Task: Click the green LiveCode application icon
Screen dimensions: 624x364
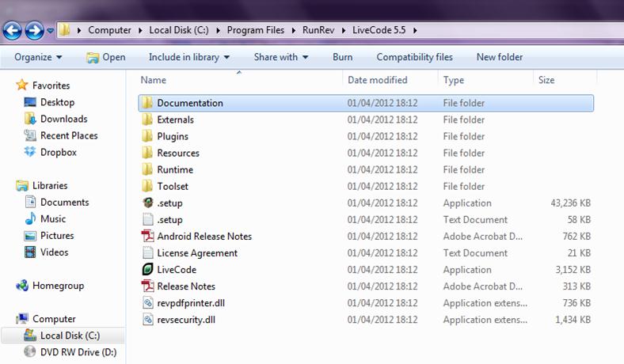Action: pos(147,270)
